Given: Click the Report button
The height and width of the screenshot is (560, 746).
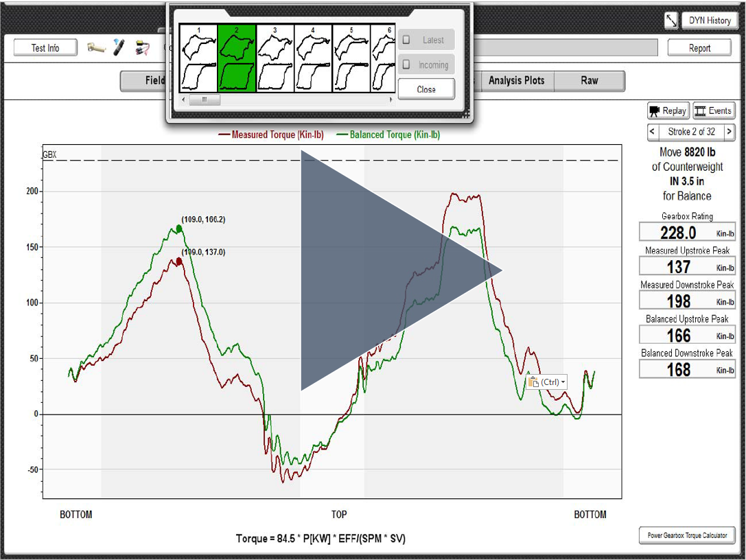Looking at the screenshot, I should tap(699, 48).
